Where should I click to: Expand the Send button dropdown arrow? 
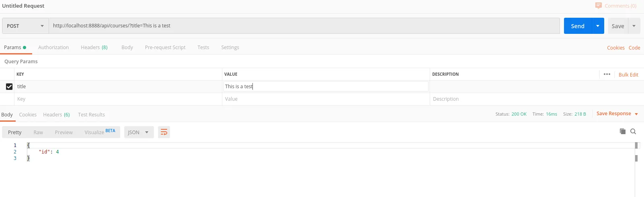pyautogui.click(x=598, y=26)
